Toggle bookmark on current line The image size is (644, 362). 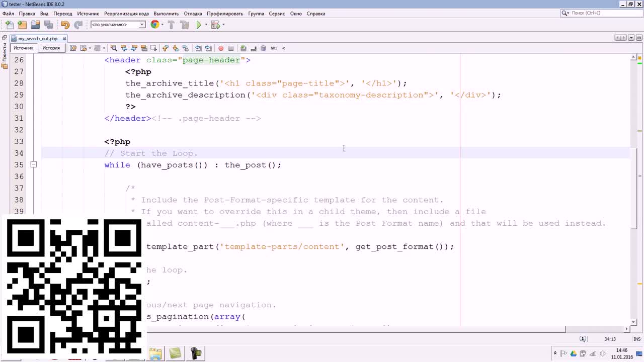point(186,48)
